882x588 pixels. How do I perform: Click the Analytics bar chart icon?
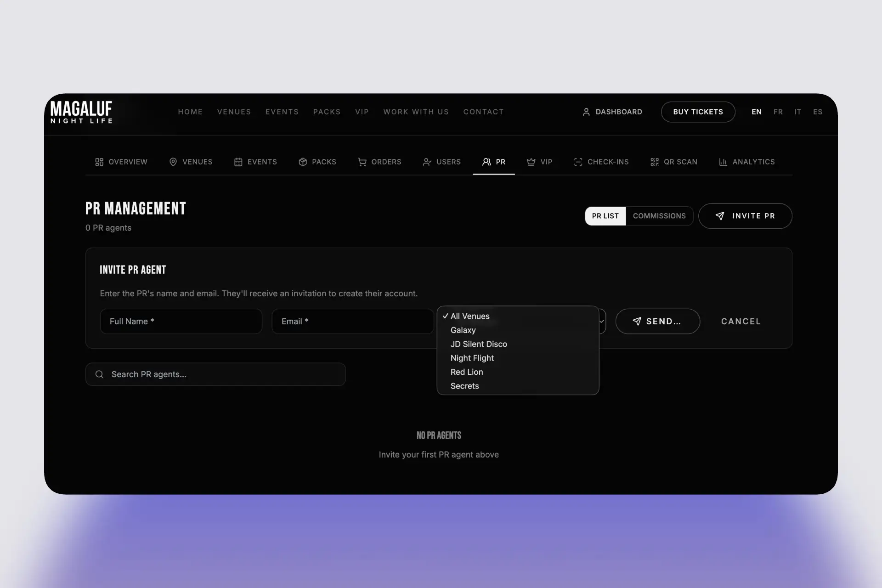click(723, 162)
